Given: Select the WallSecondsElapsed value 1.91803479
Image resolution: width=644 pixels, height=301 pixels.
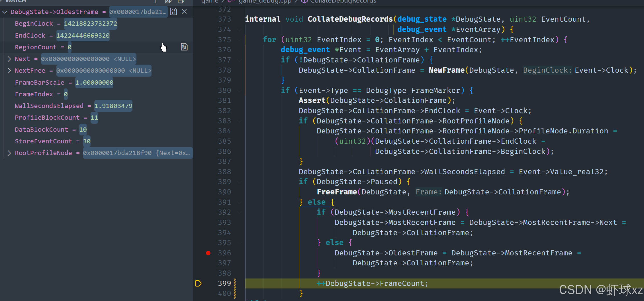Looking at the screenshot, I should pos(113,106).
